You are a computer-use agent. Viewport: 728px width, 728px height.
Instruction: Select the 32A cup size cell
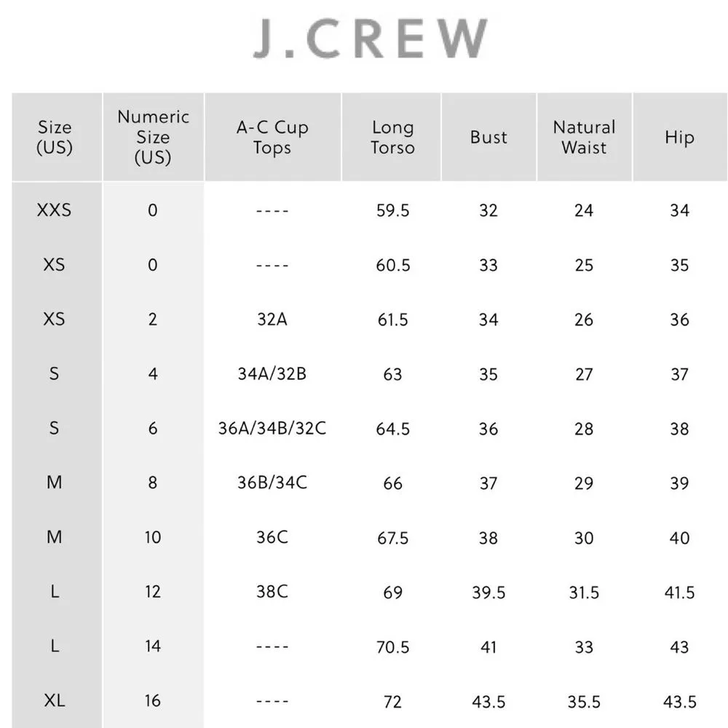coord(272,320)
